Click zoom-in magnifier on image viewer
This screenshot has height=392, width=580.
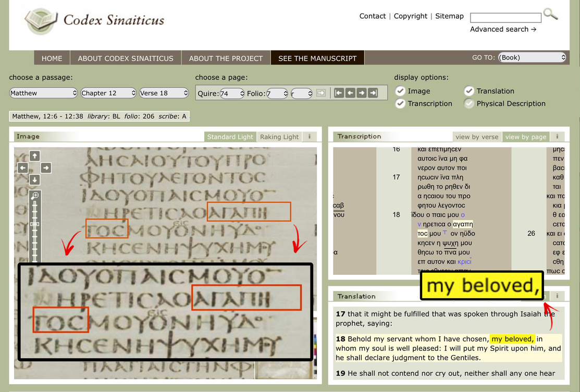[x=35, y=195]
